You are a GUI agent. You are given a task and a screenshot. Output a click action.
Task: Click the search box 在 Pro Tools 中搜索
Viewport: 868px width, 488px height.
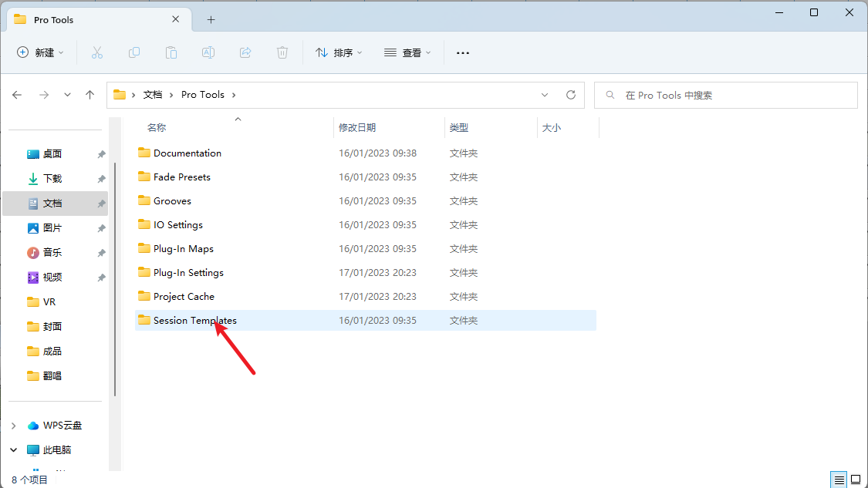coord(726,95)
